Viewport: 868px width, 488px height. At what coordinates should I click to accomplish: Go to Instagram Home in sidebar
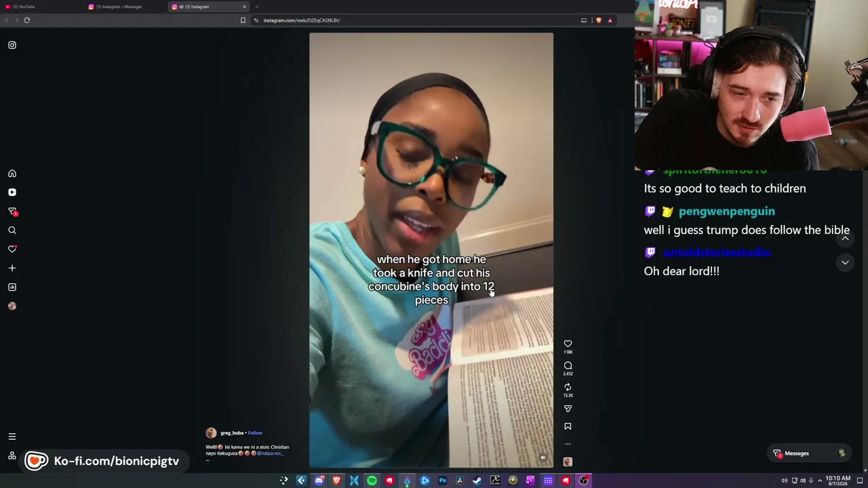[x=12, y=174]
